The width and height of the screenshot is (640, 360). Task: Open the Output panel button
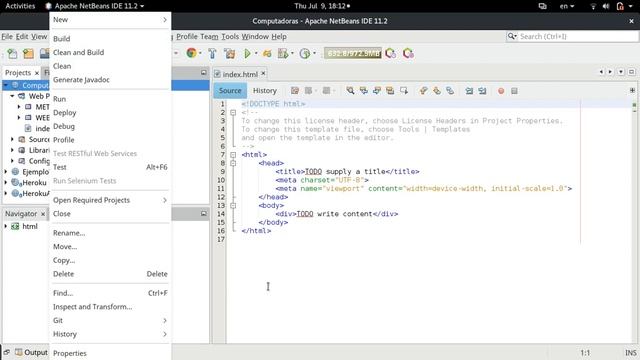click(x=31, y=352)
